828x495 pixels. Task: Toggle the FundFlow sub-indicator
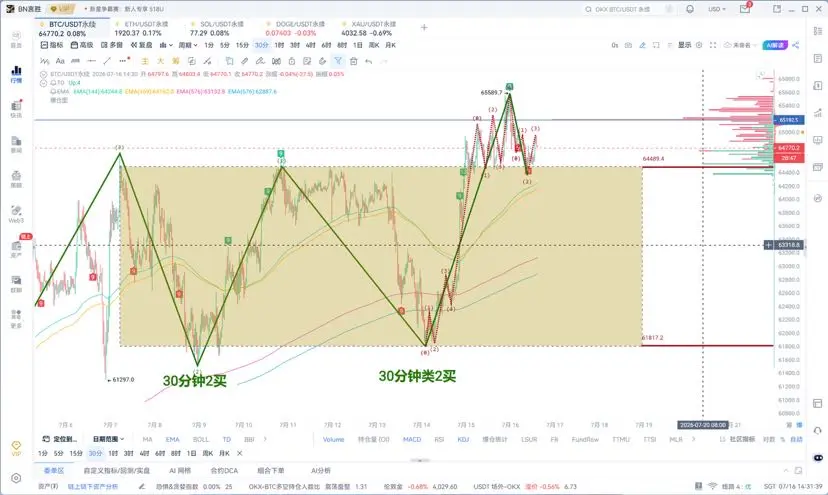[585, 440]
